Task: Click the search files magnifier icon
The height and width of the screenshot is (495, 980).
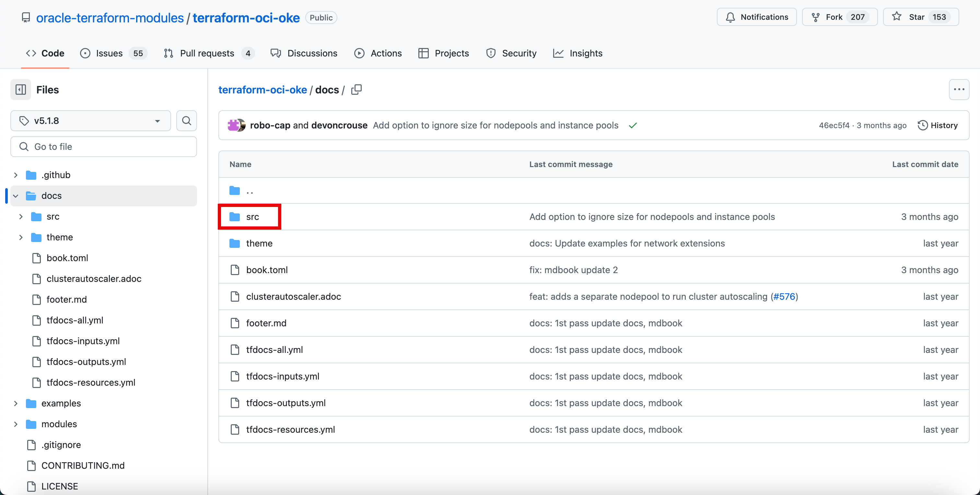Action: pos(186,121)
